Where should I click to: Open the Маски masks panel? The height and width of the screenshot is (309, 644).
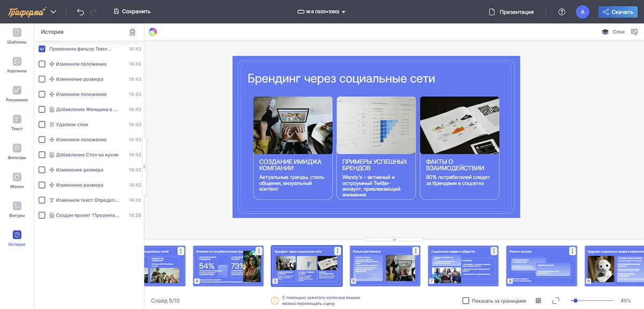click(x=17, y=181)
